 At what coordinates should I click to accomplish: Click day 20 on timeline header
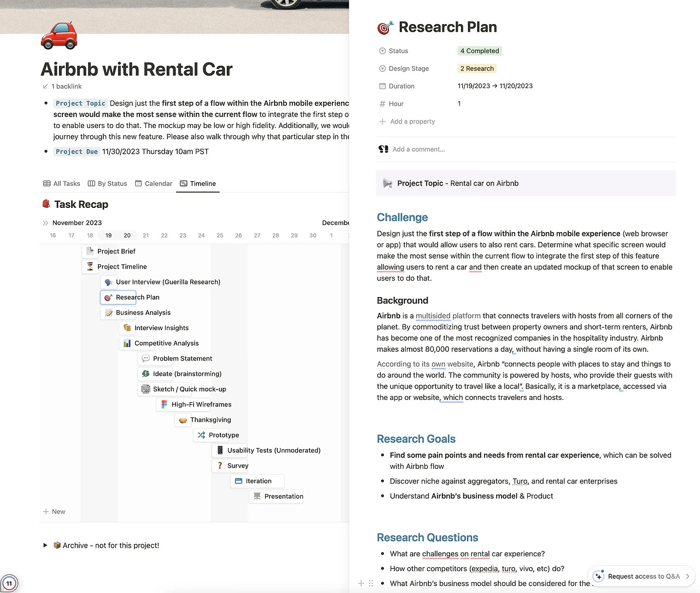click(x=127, y=235)
